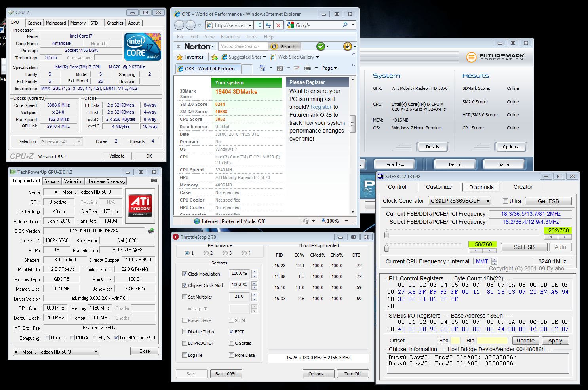588x390 pixels.
Task: Click the Get FSB button
Action: click(548, 201)
